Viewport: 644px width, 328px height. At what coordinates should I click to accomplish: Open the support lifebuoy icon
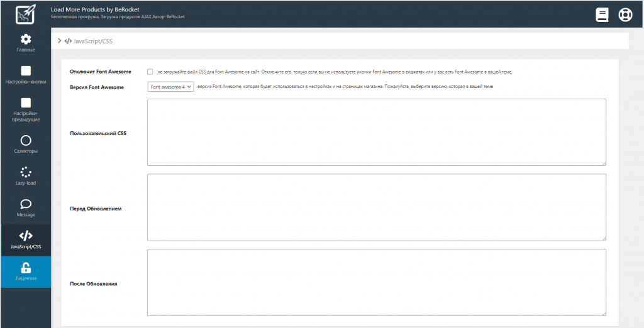[x=625, y=14]
